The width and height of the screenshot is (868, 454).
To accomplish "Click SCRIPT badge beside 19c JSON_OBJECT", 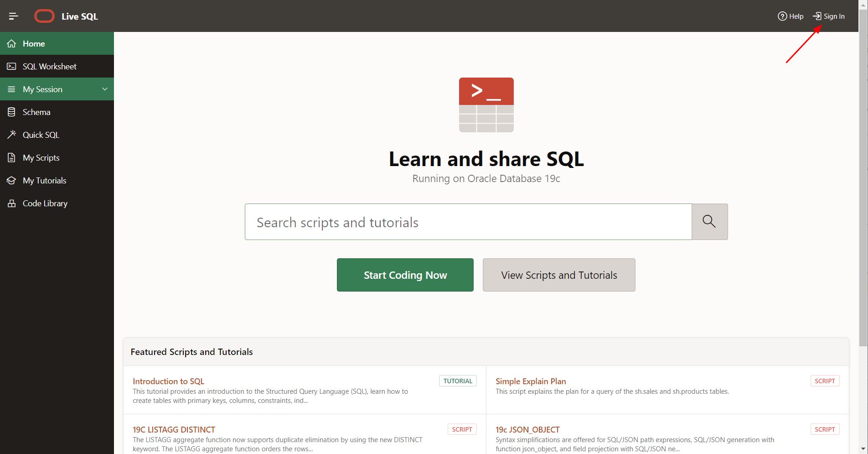I will coord(825,429).
